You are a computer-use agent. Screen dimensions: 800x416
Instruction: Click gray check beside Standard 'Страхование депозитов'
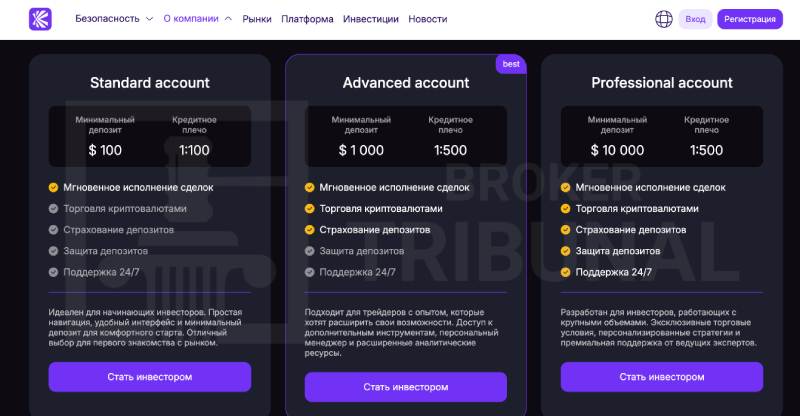tap(53, 230)
